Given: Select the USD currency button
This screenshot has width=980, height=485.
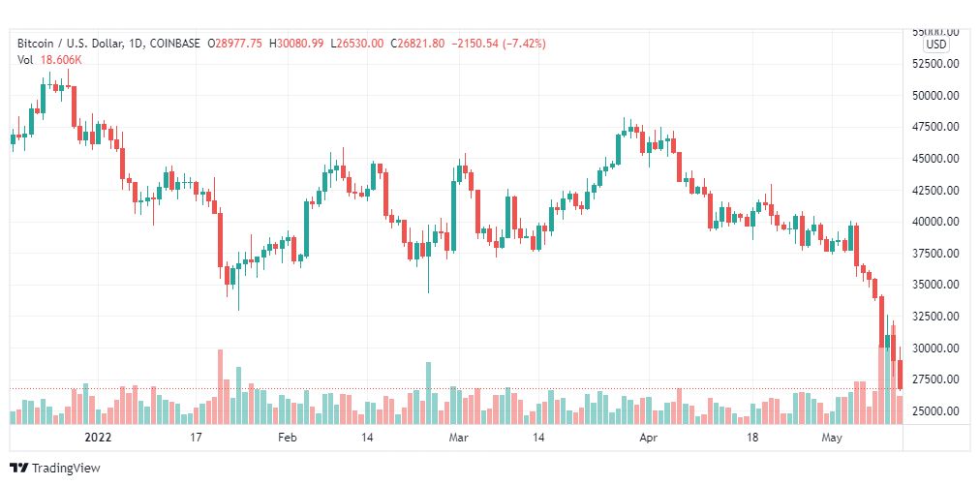Looking at the screenshot, I should pyautogui.click(x=936, y=45).
